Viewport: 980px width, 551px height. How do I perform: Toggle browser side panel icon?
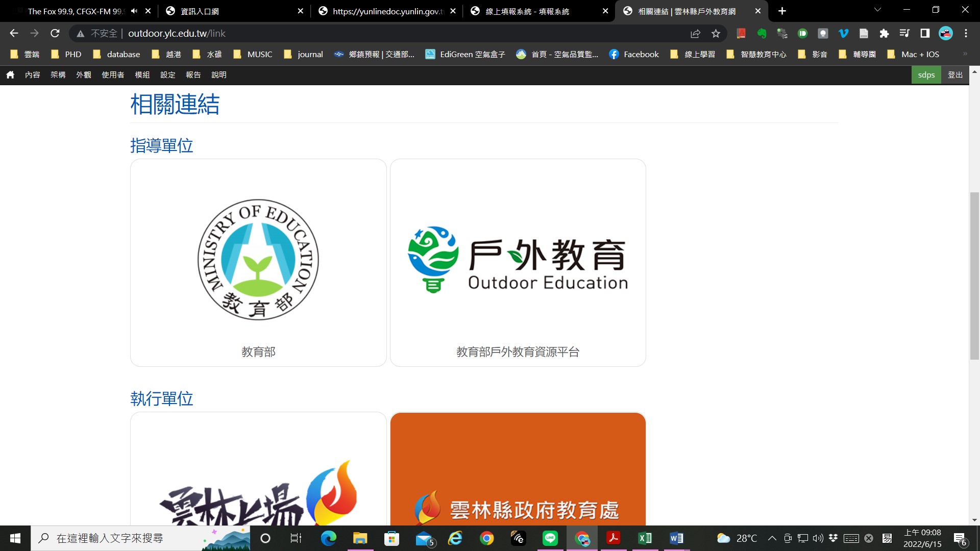tap(925, 33)
